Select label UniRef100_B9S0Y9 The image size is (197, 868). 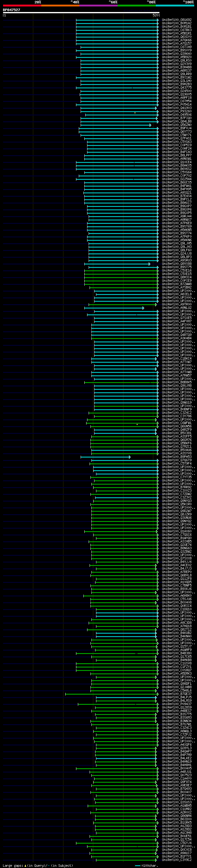click(x=176, y=50)
